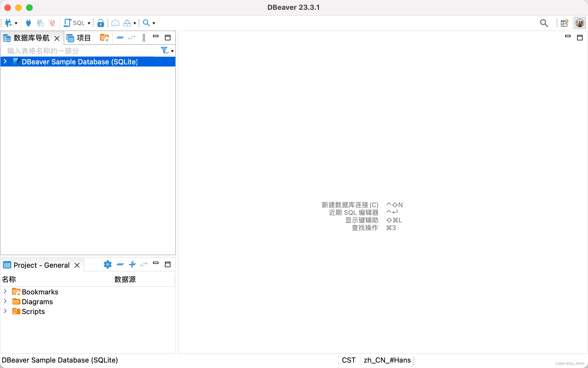Open the SQL editor dropdown arrow
The height and width of the screenshot is (368, 588).
point(89,23)
